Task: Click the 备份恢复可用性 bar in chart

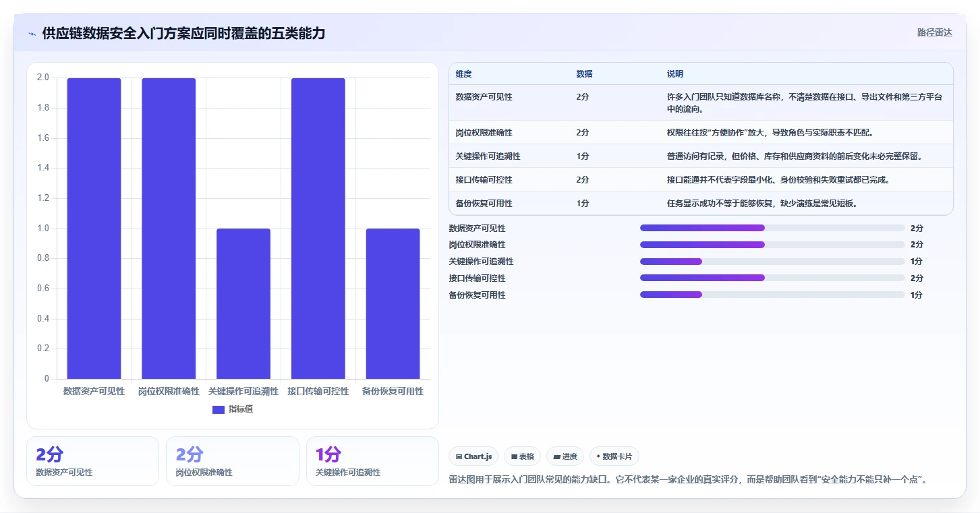Action: 393,303
